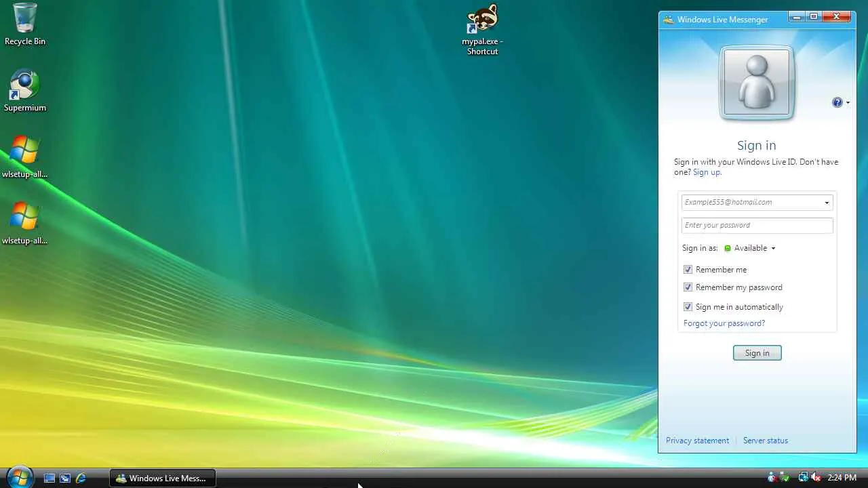Close the Windows Live Messenger window

coord(837,17)
